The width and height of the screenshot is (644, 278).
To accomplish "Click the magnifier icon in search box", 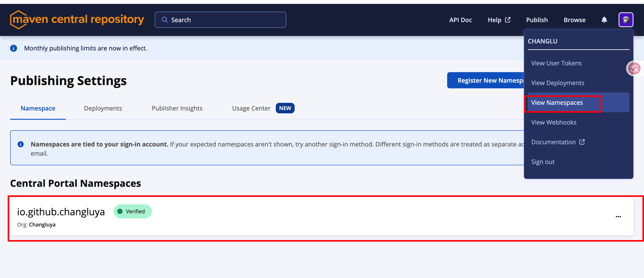I will pyautogui.click(x=165, y=20).
